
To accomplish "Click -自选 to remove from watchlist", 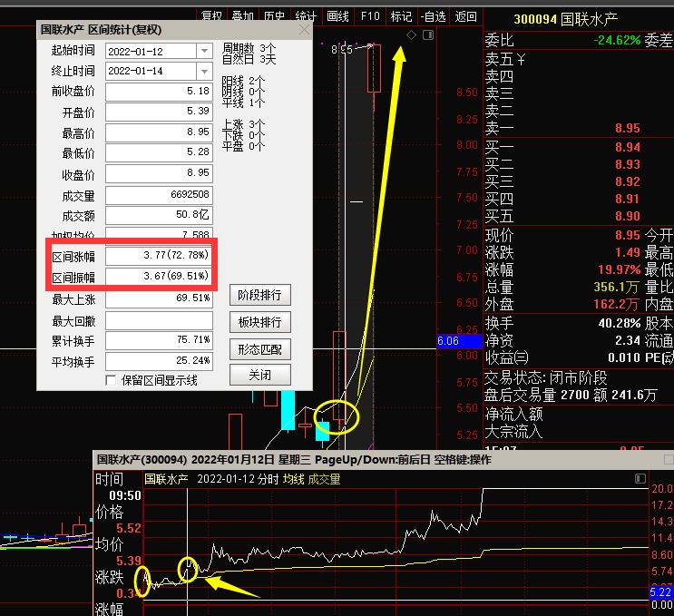I will point(434,16).
